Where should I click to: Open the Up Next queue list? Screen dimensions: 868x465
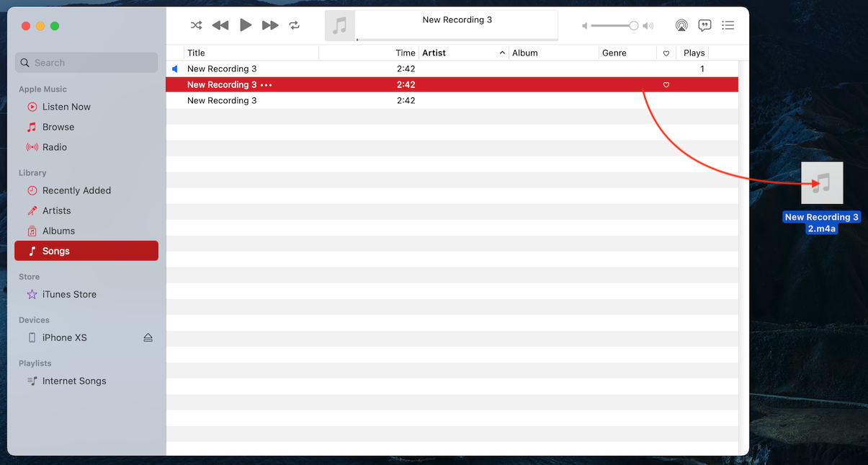coord(728,25)
